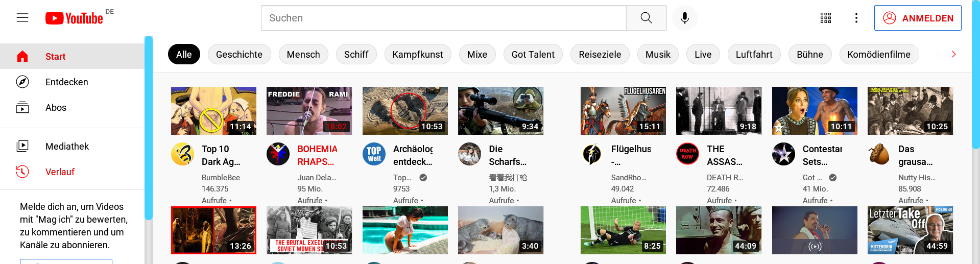Click the 看看我扛枪 channel avatar
This screenshot has height=264, width=980.
(x=470, y=154)
